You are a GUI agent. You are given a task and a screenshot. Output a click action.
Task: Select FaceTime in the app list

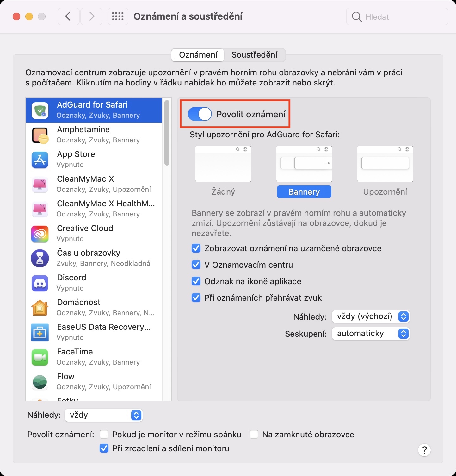[x=94, y=357]
